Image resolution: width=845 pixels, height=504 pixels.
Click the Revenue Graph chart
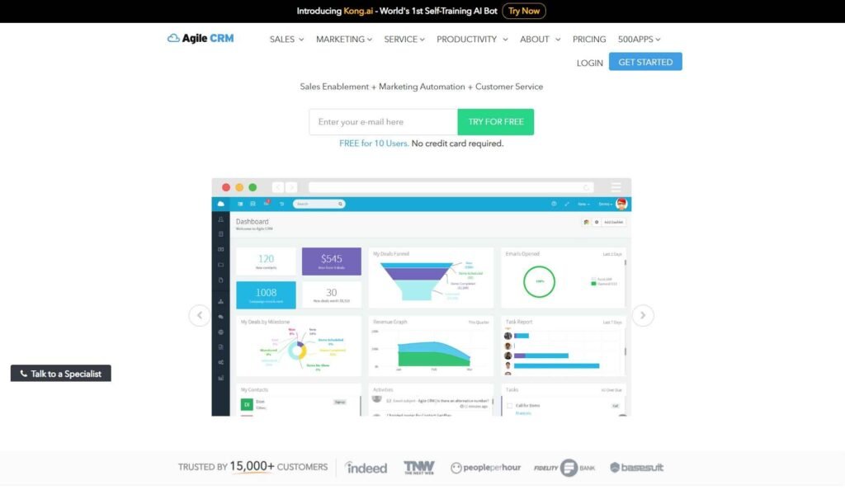click(431, 346)
